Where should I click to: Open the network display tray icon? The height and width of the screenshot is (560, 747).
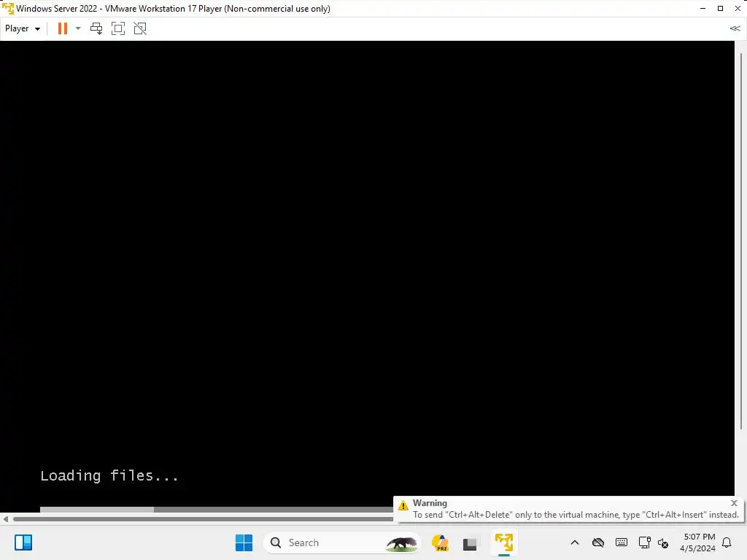coord(645,542)
